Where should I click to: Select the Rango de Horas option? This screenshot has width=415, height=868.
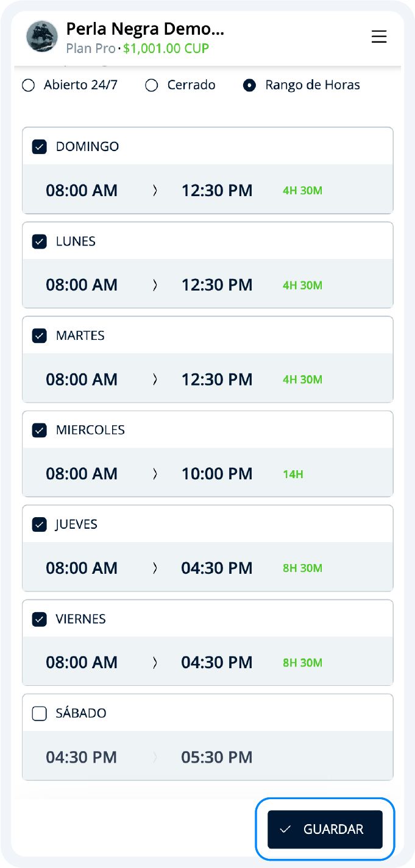click(x=249, y=85)
